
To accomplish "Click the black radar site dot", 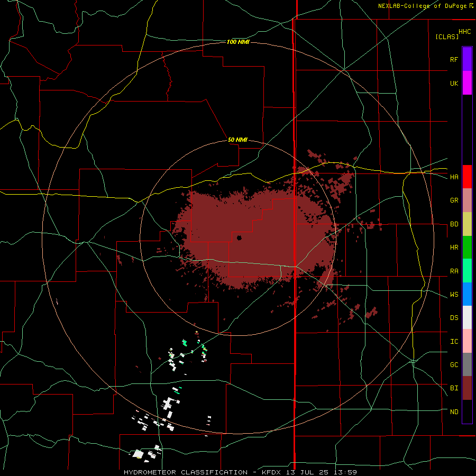I will pyautogui.click(x=239, y=237).
